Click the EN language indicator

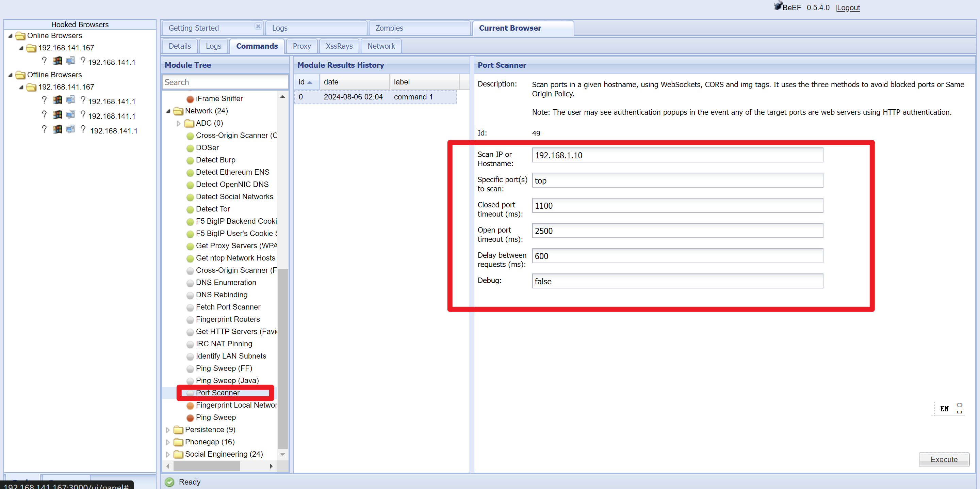tap(944, 409)
